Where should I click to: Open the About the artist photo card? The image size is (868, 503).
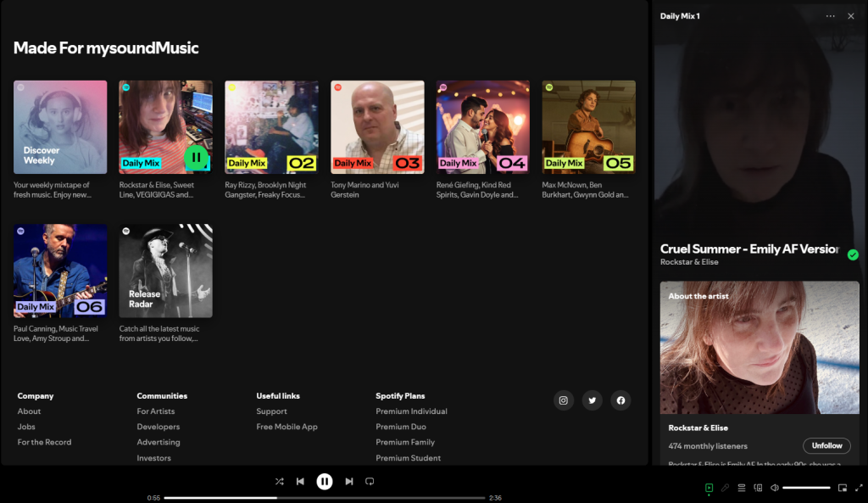point(759,347)
